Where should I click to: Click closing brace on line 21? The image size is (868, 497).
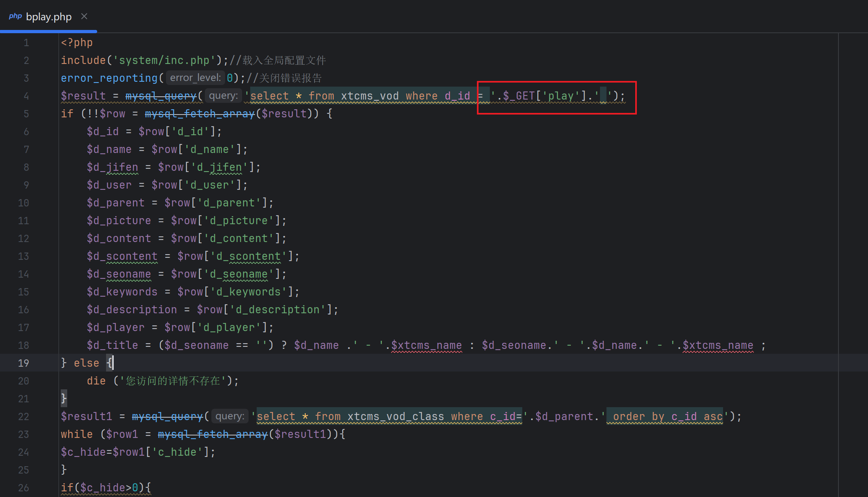click(64, 399)
